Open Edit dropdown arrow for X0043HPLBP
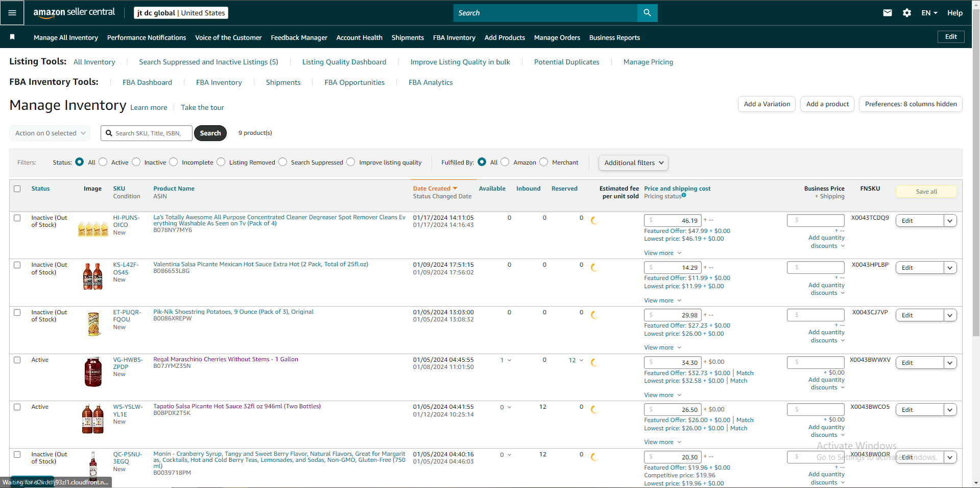The height and width of the screenshot is (488, 980). point(950,268)
